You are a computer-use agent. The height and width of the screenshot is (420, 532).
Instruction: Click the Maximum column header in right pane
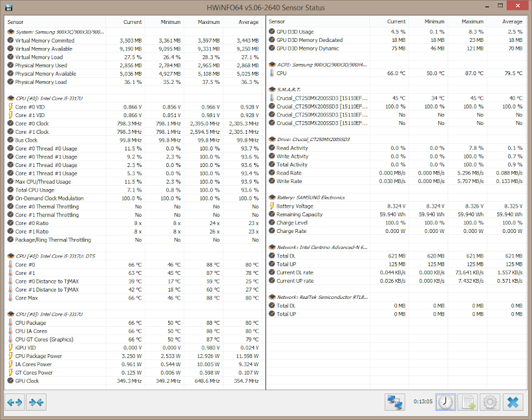pyautogui.click(x=461, y=22)
